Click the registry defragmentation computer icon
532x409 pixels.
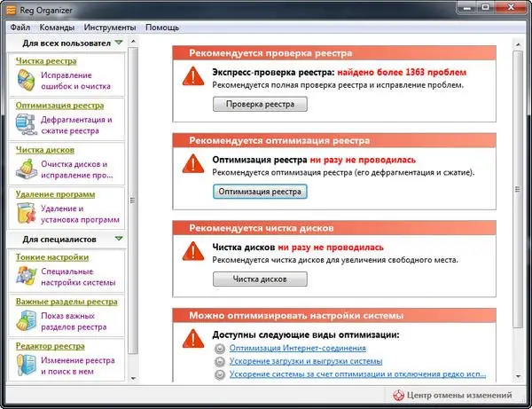(26, 124)
